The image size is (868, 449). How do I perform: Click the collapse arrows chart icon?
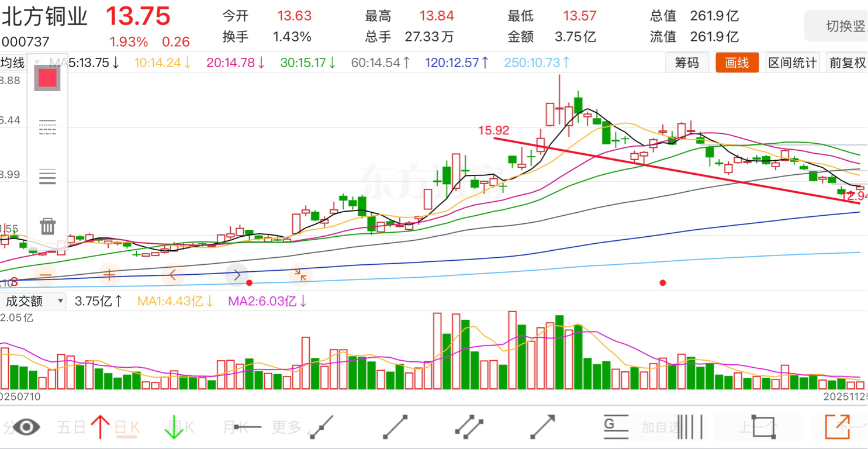click(x=300, y=275)
